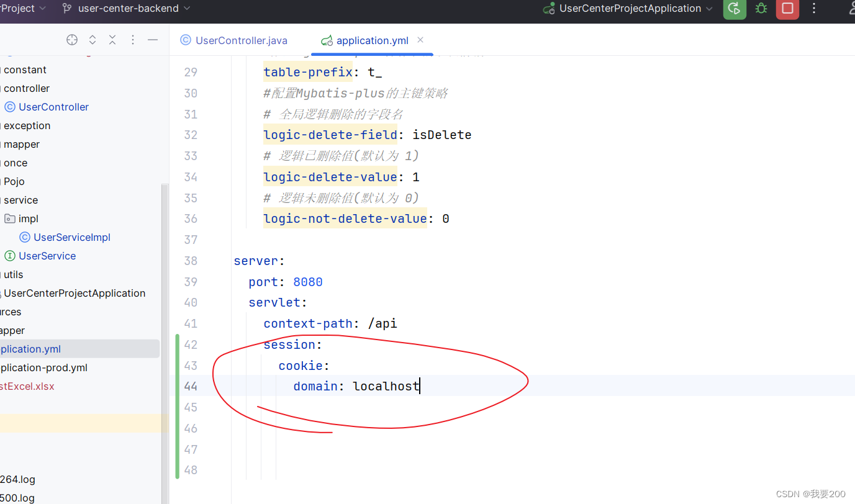Image resolution: width=855 pixels, height=504 pixels.
Task: Click the application.yml tab Spring icon
Action: [x=327, y=41]
